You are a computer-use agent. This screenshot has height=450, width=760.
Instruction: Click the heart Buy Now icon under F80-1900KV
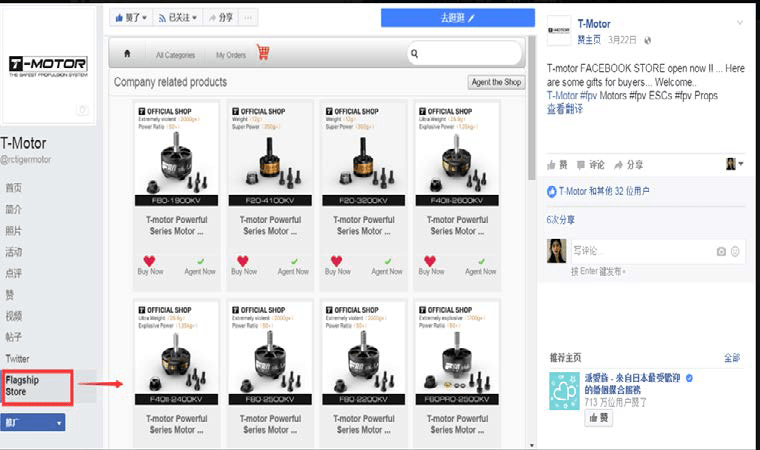point(149,262)
